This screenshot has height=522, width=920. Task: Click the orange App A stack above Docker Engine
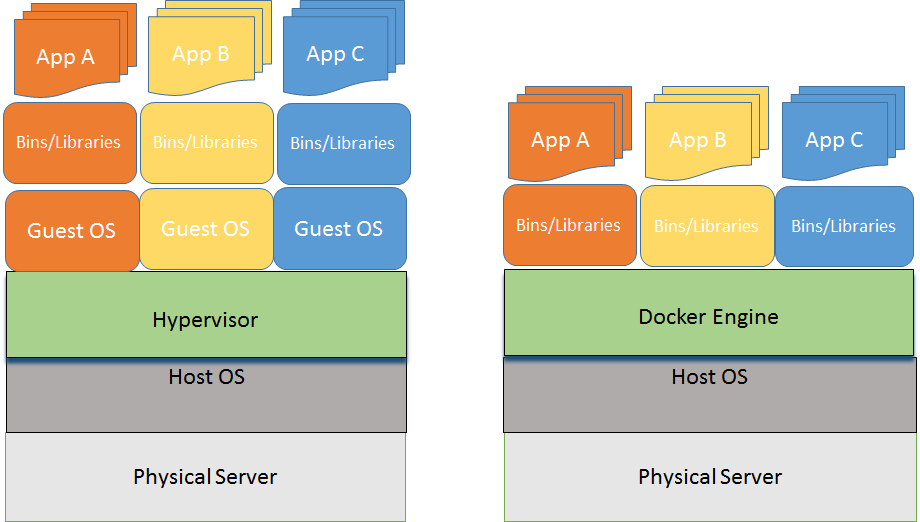(x=570, y=134)
